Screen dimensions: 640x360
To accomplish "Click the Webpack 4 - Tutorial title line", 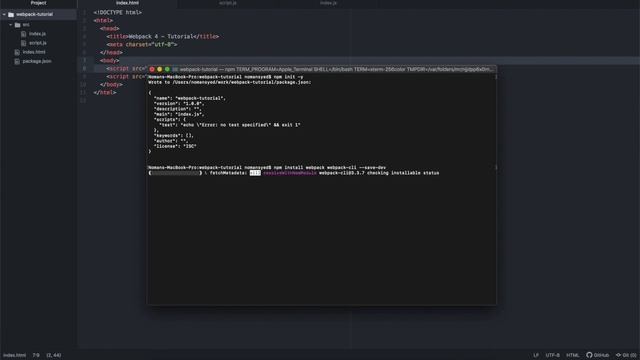I will [x=163, y=36].
